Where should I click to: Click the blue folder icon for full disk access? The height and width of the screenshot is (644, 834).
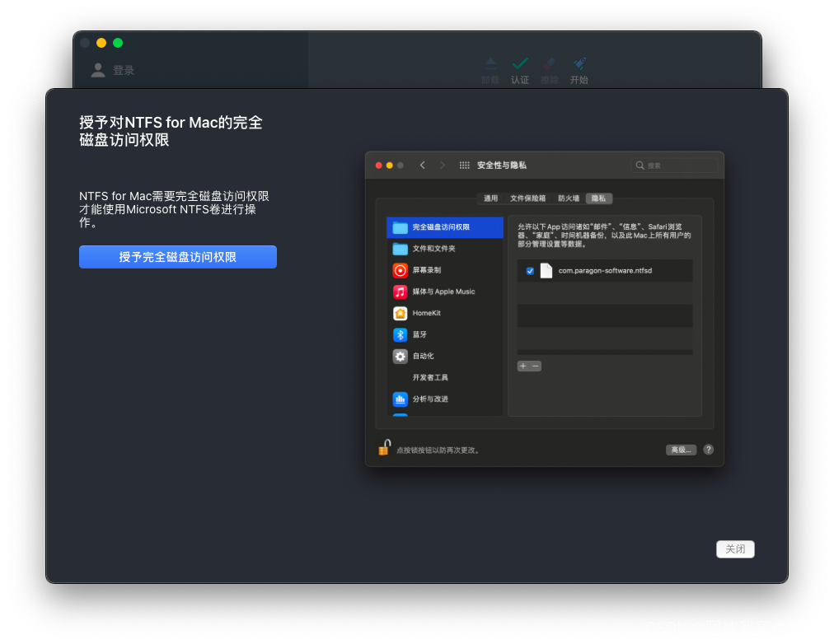[x=400, y=227]
